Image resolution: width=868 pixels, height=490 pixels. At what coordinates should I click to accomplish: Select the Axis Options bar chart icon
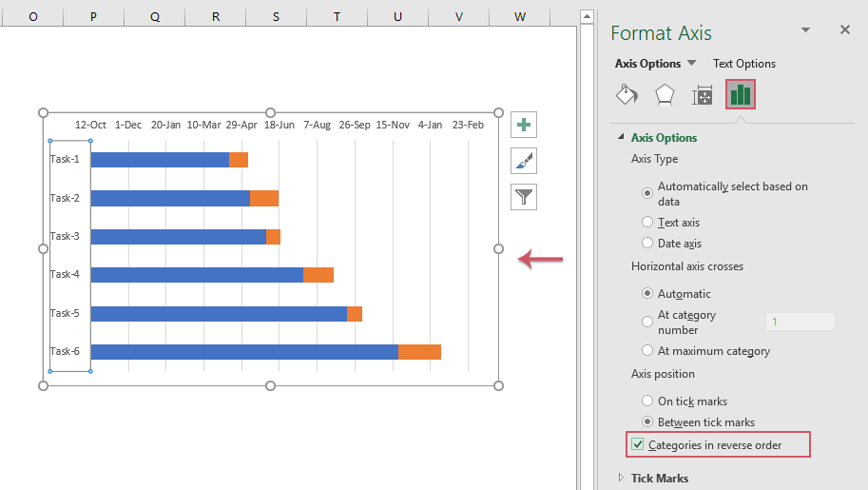click(x=741, y=94)
